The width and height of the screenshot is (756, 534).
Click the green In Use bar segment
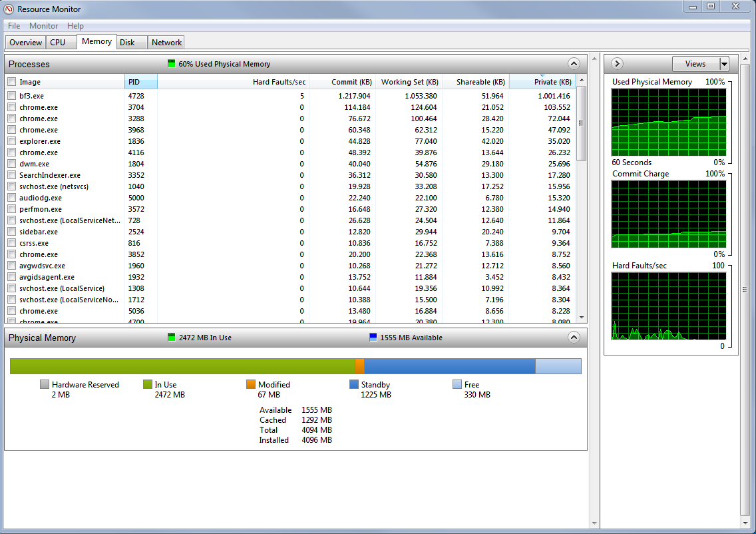(182, 366)
